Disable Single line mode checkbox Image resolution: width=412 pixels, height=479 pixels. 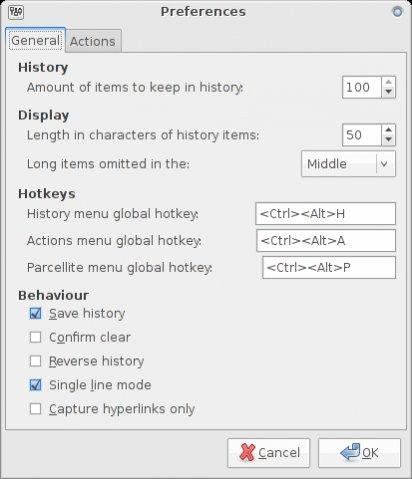click(x=35, y=385)
